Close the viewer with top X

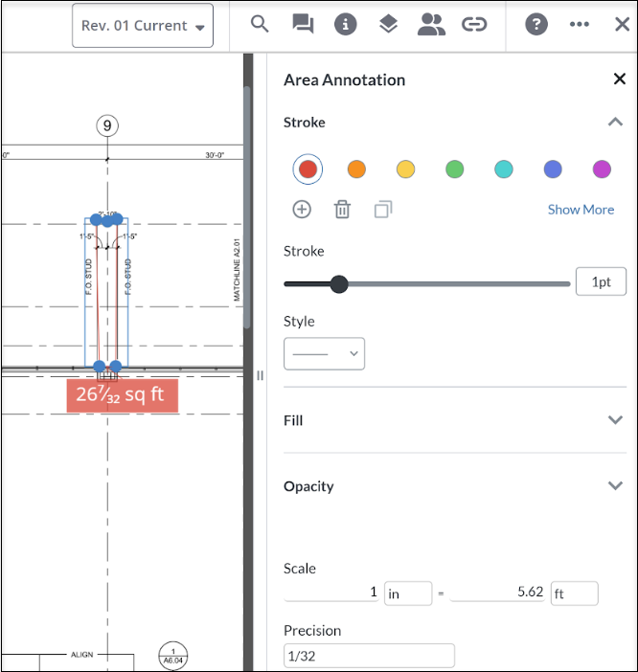(622, 24)
